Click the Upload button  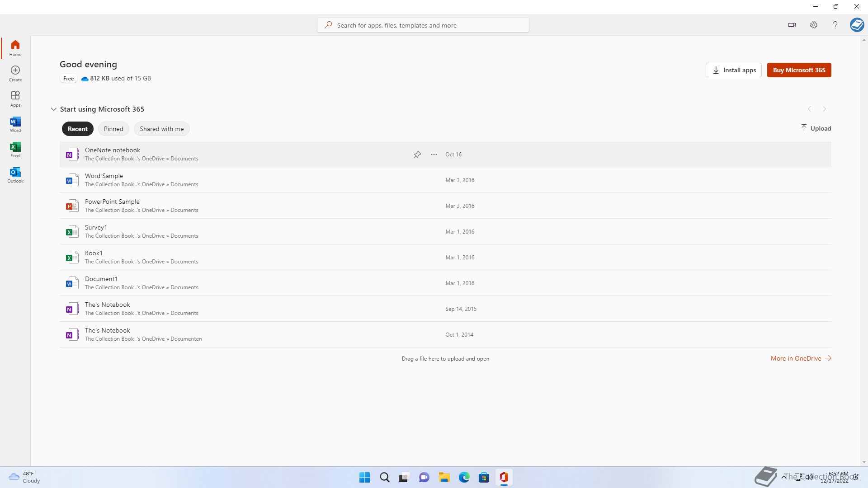[816, 128]
